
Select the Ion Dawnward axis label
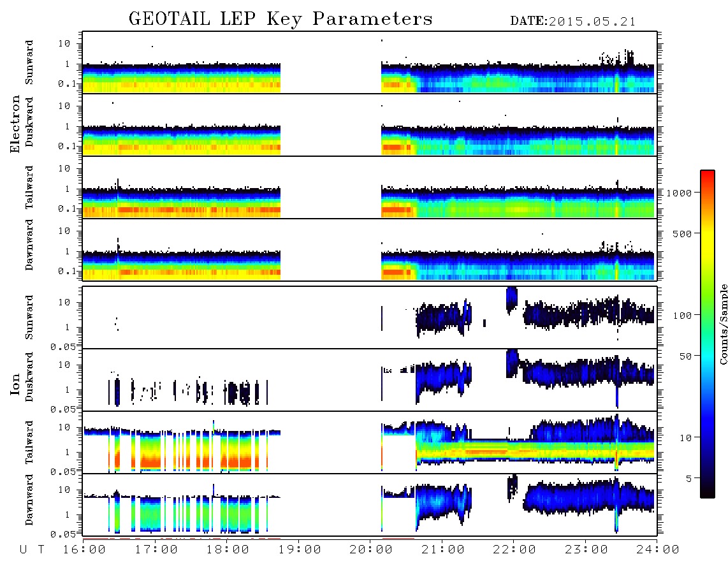29,500
